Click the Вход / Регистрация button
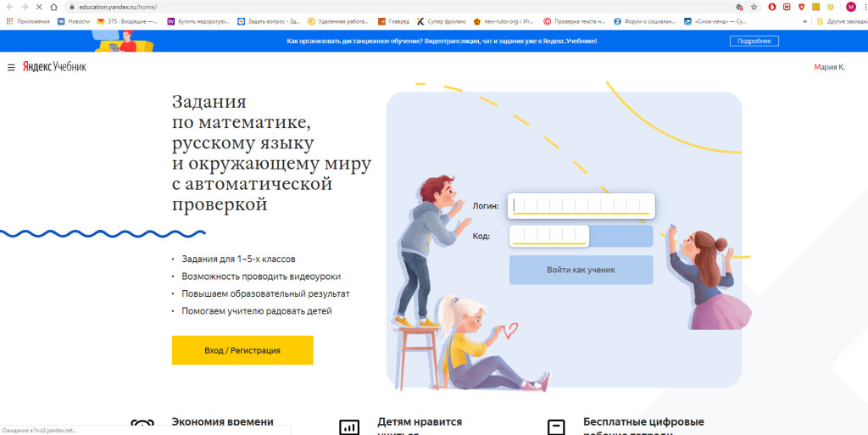868x435 pixels. coord(242,350)
